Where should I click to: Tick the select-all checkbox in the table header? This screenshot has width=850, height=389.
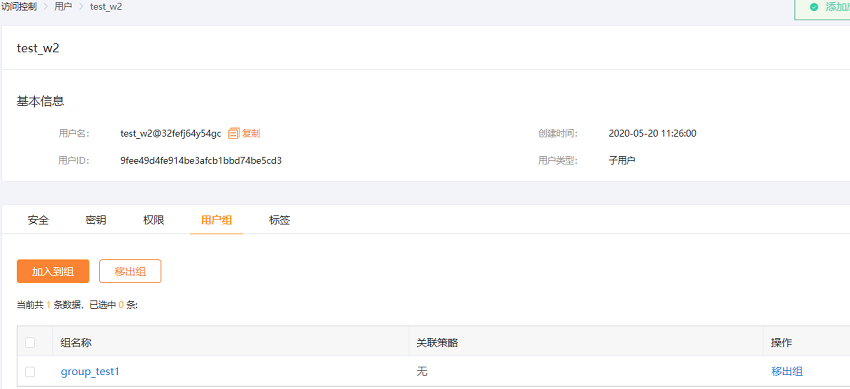(x=30, y=342)
